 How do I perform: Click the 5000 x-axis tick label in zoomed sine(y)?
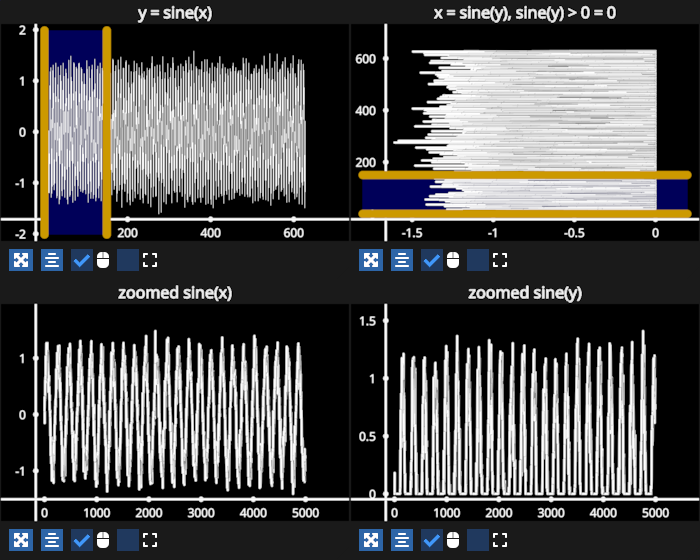(x=655, y=513)
